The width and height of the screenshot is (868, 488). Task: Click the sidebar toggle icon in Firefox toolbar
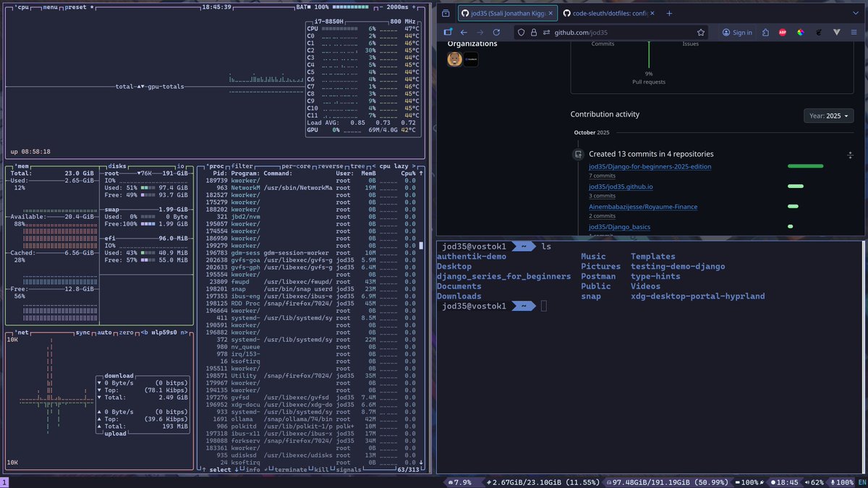pos(448,32)
